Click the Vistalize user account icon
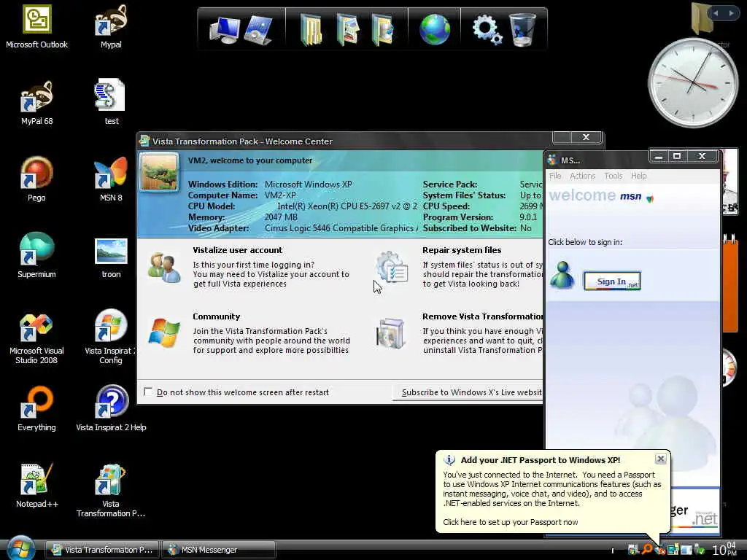Viewport: 747px width, 560px height. [164, 268]
